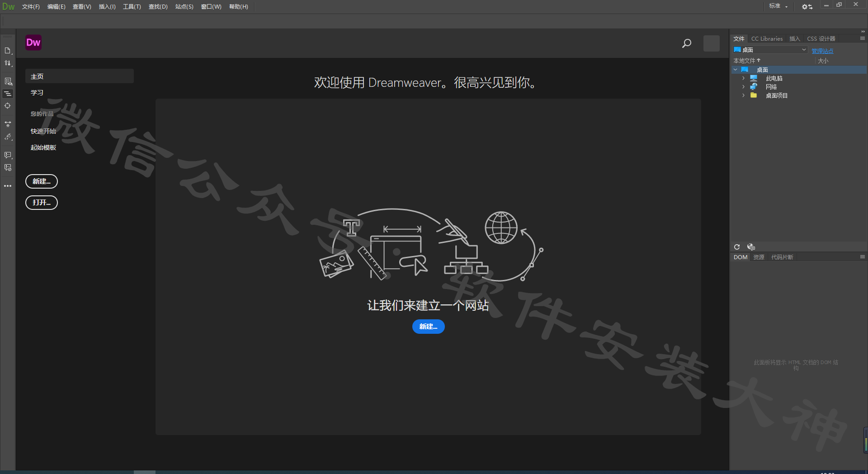Toggle the Collapse Full Tag toolbar icon

(8, 94)
